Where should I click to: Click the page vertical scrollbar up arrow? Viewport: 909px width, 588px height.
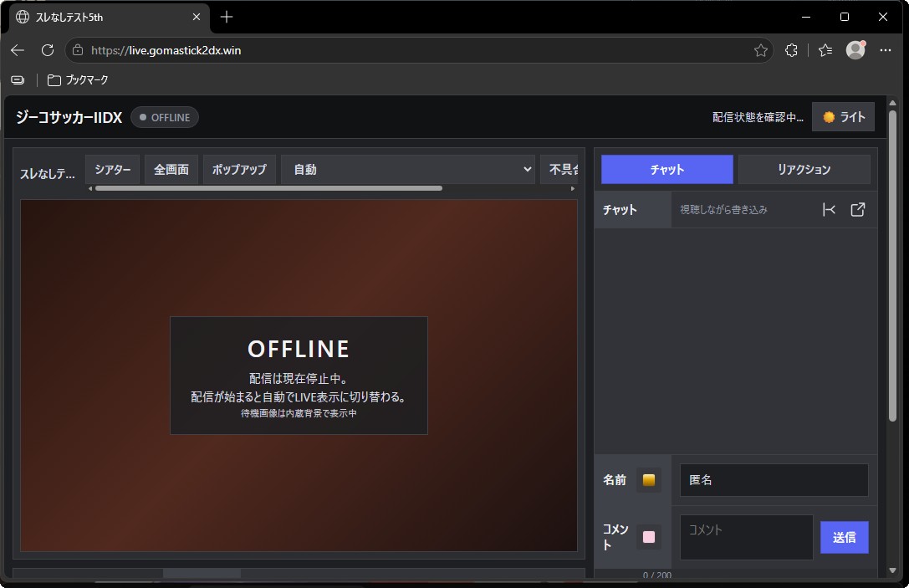892,103
